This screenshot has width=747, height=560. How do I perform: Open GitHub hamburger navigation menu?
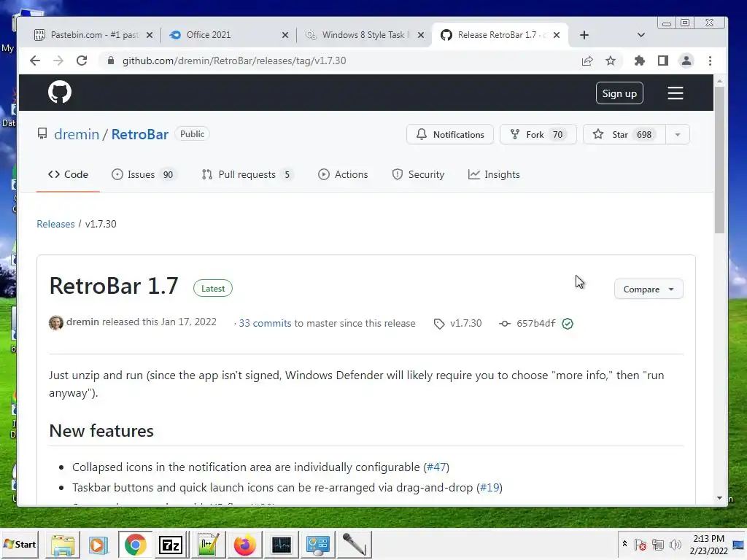point(675,93)
